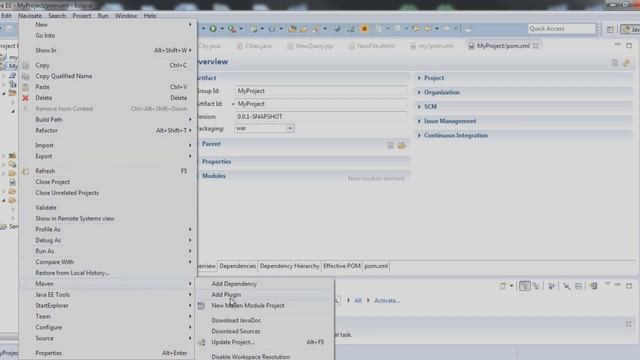Expand the Properties section header

(217, 162)
